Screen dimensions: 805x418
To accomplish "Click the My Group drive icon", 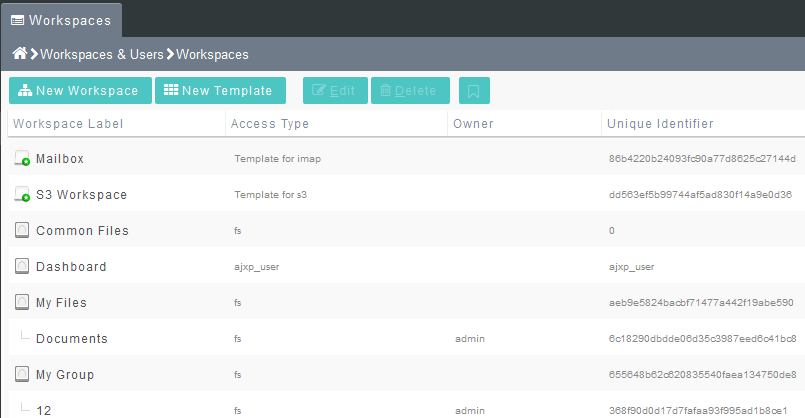I will pyautogui.click(x=22, y=375).
